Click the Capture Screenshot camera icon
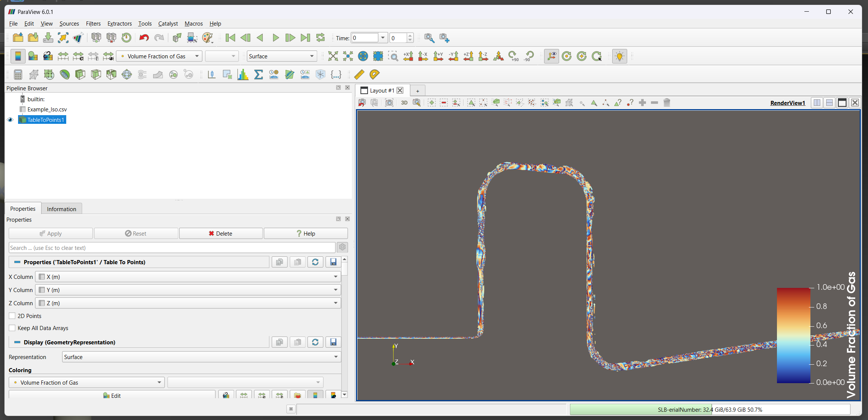 pyautogui.click(x=389, y=102)
